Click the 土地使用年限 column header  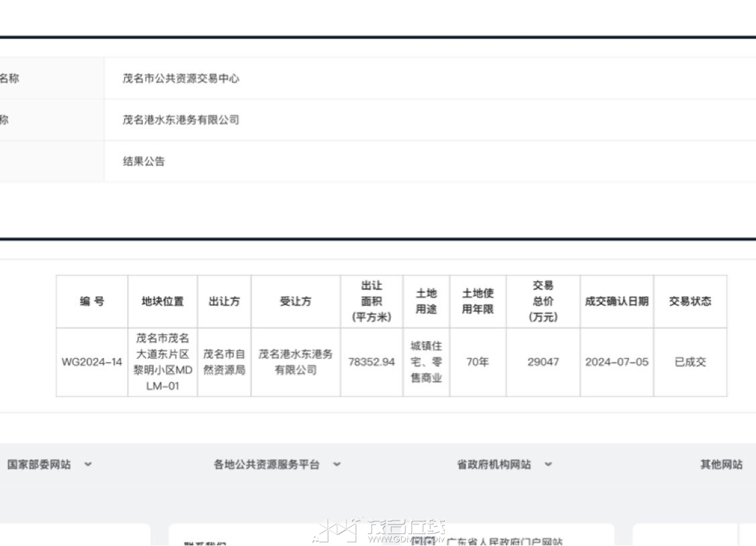478,301
